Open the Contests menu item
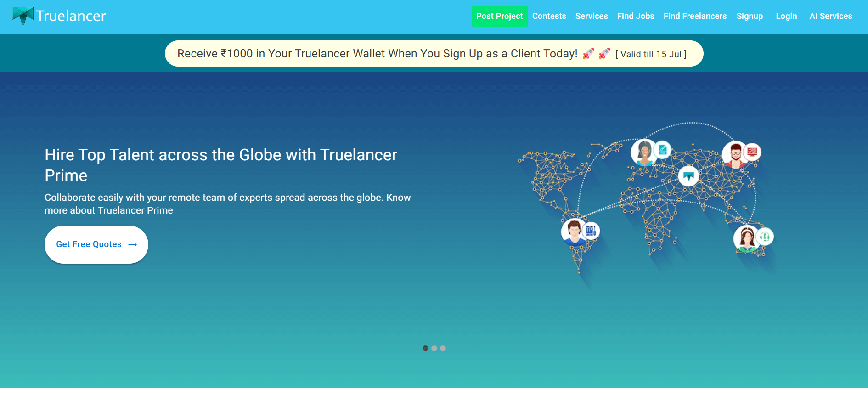This screenshot has height=401, width=868. click(549, 16)
